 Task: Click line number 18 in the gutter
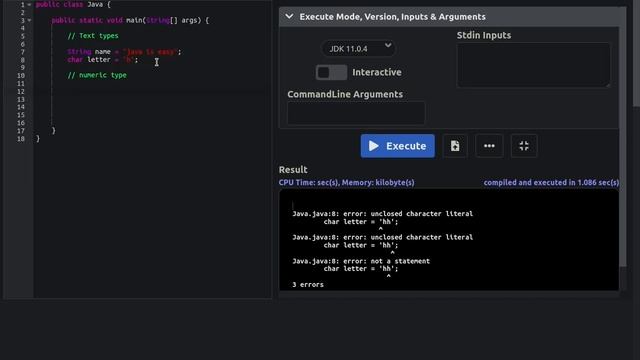(21, 139)
